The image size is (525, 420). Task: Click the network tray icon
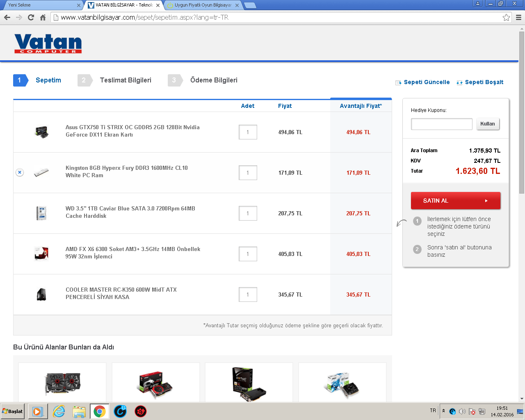point(482,411)
